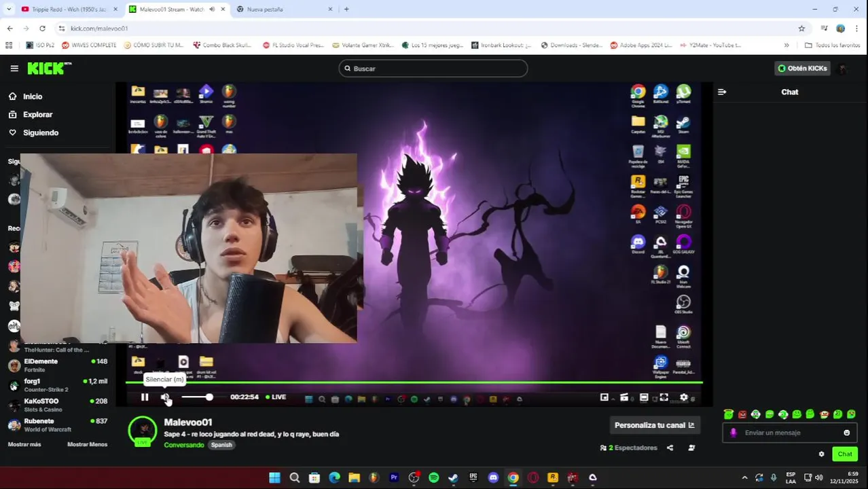
Task: Collapse the list with Mostrar Menos
Action: 87,444
